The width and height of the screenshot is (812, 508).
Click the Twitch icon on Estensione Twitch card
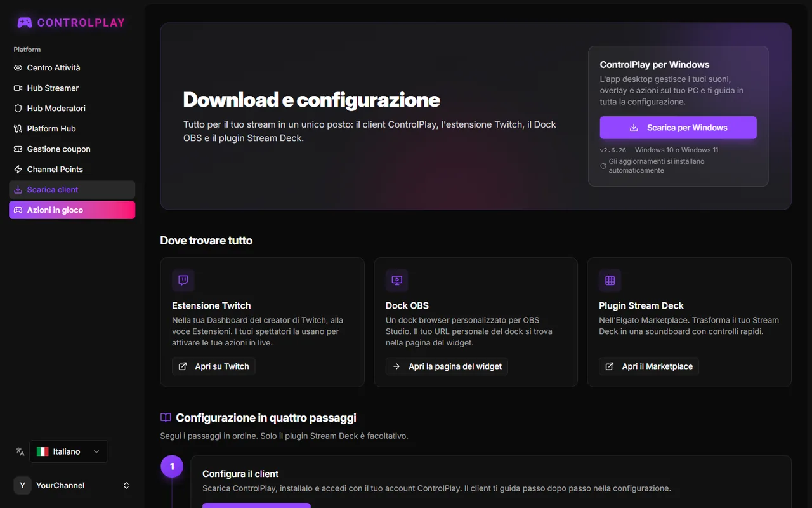(x=183, y=280)
